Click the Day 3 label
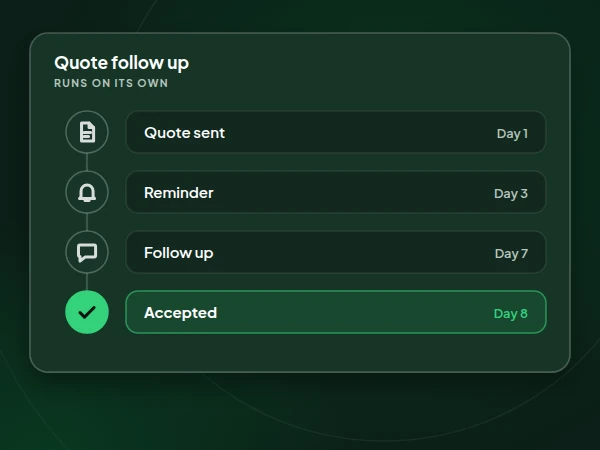 (511, 194)
